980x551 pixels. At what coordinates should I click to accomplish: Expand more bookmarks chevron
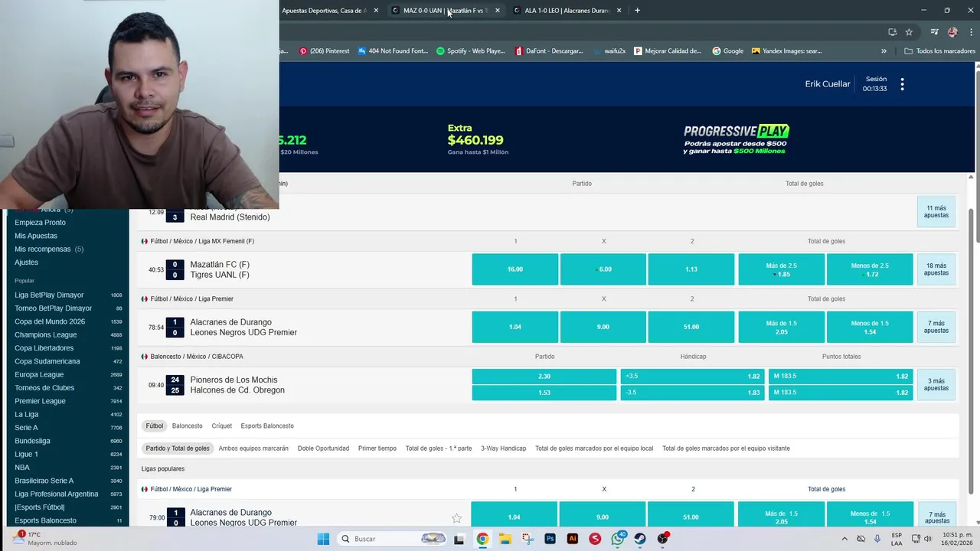884,51
